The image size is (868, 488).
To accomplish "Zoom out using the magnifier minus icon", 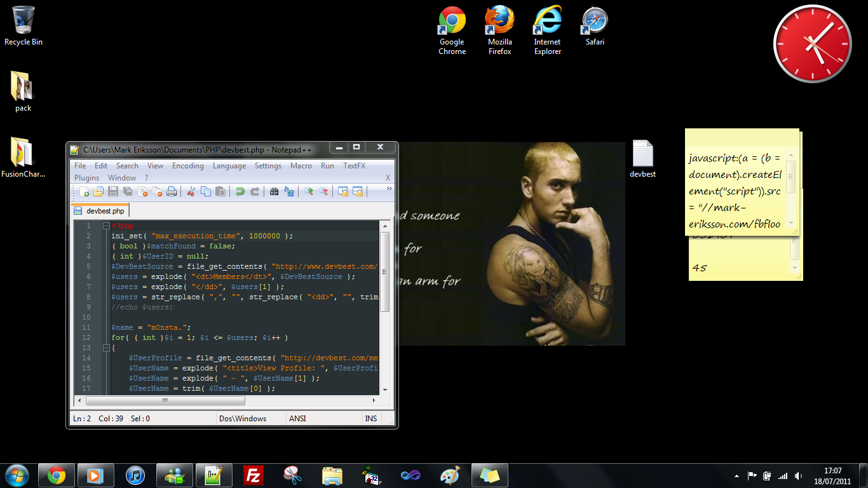I will (x=323, y=191).
